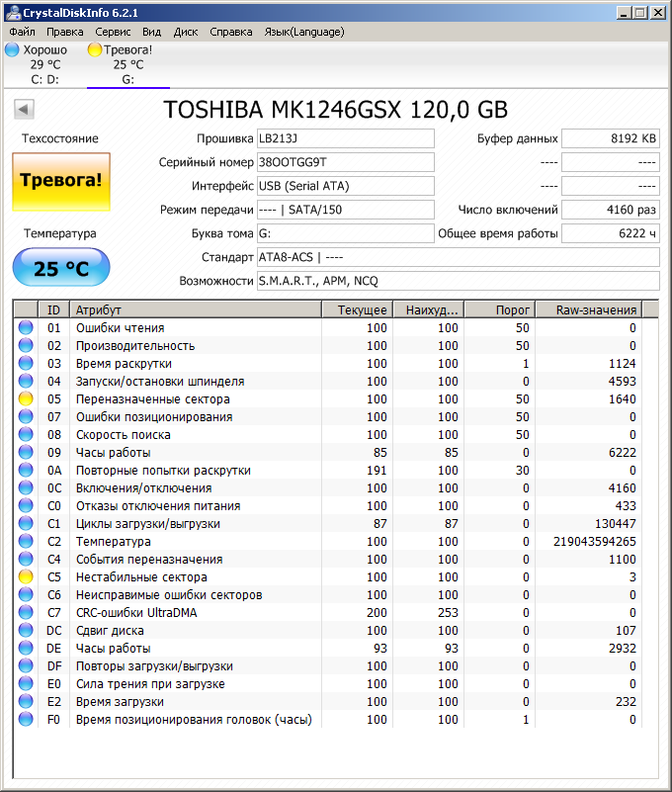Click the power-on count field 4160 раз
Screen dimensions: 672x792
coord(611,210)
